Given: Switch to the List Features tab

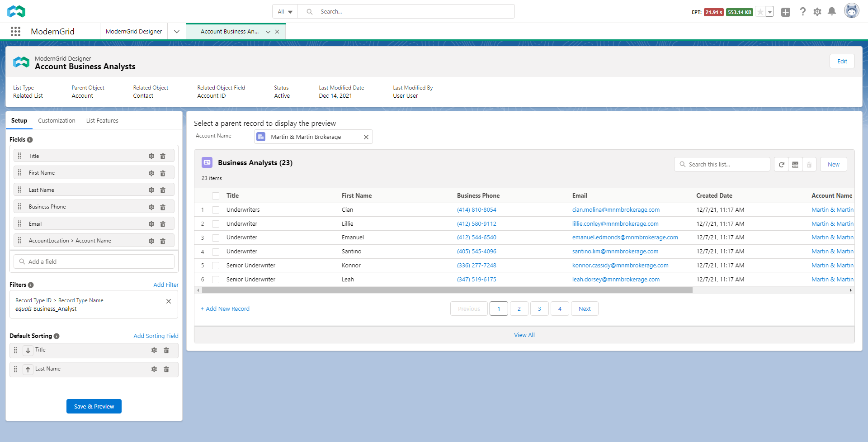Looking at the screenshot, I should [x=102, y=121].
